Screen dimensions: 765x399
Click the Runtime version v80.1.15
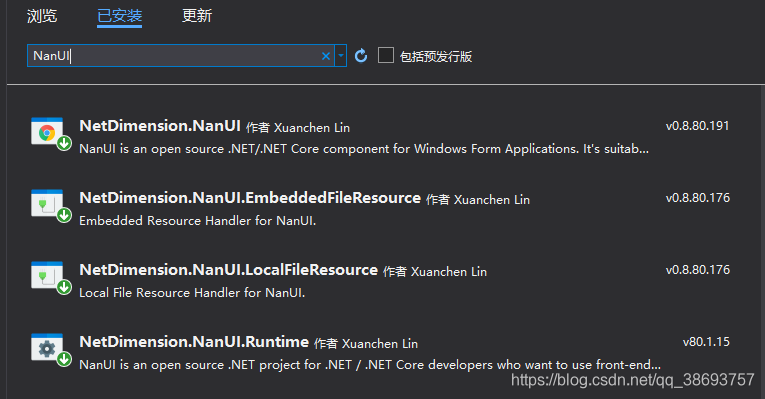706,341
